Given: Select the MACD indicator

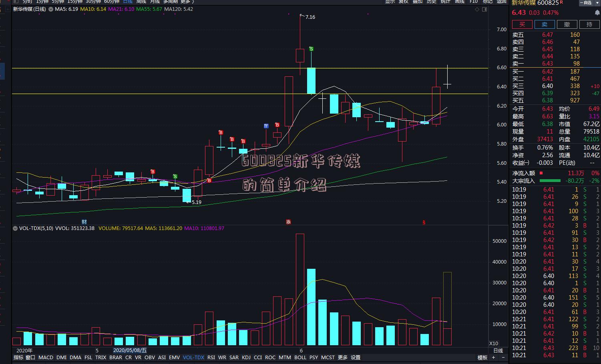Looking at the screenshot, I should coord(46,358).
